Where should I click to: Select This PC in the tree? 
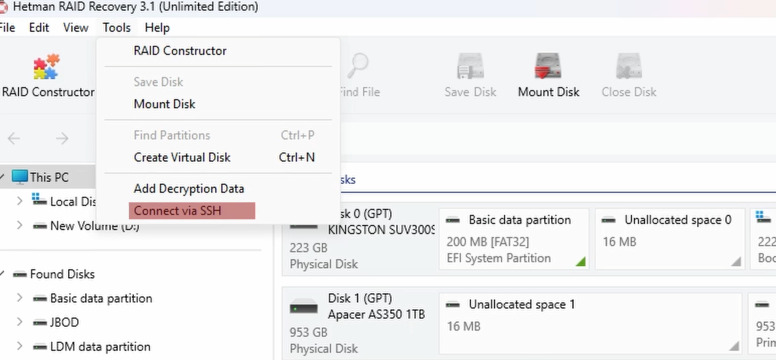pos(49,177)
